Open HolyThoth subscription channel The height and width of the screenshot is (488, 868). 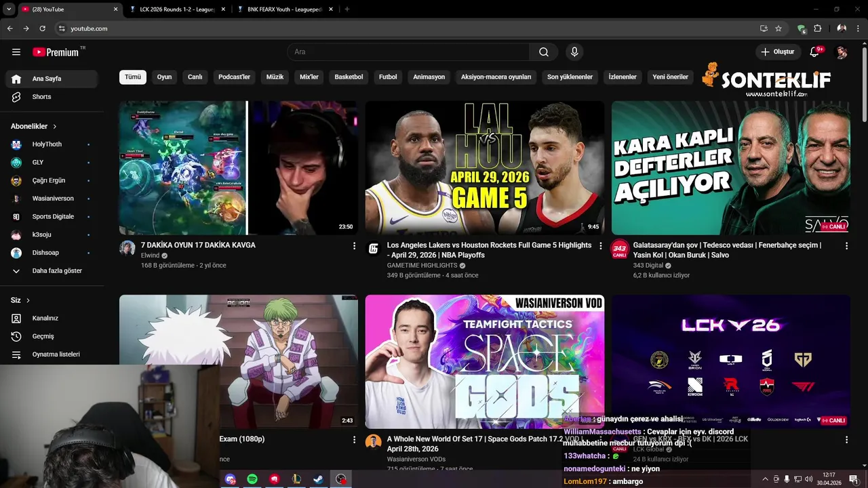click(52, 144)
